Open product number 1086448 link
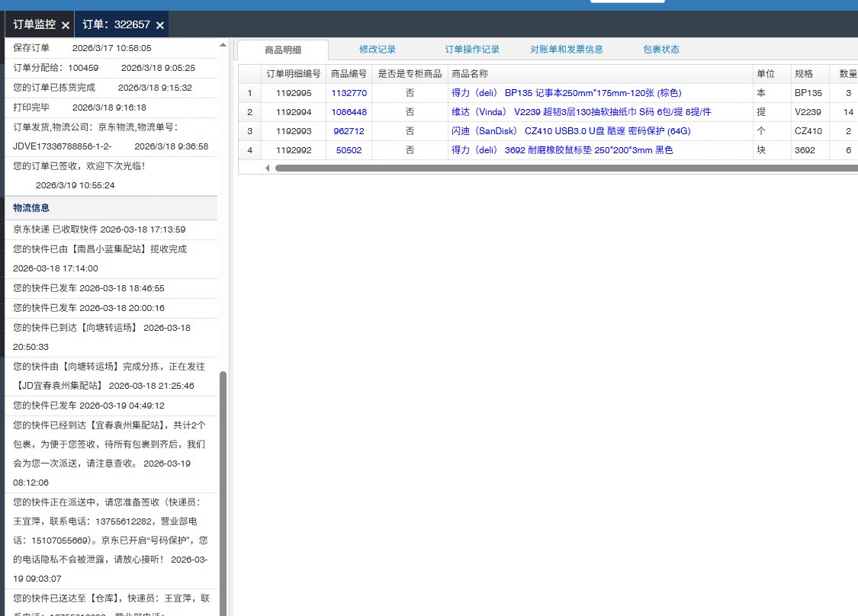Image resolution: width=858 pixels, height=616 pixels. (x=349, y=112)
